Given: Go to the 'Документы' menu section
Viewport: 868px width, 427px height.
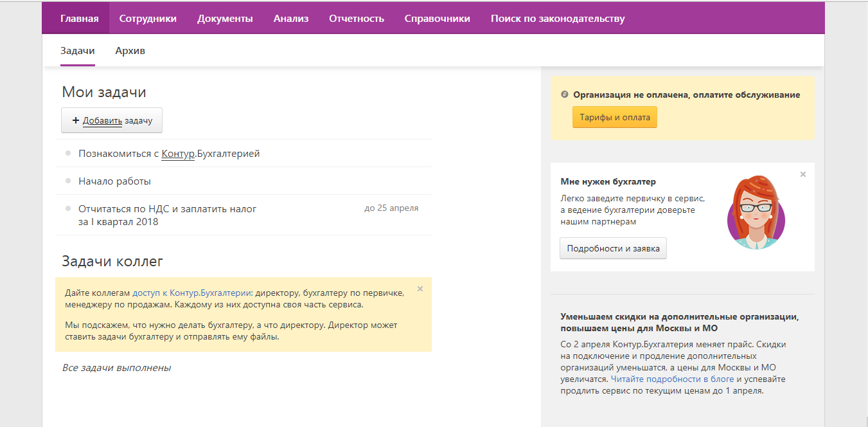Looking at the screenshot, I should [x=225, y=19].
